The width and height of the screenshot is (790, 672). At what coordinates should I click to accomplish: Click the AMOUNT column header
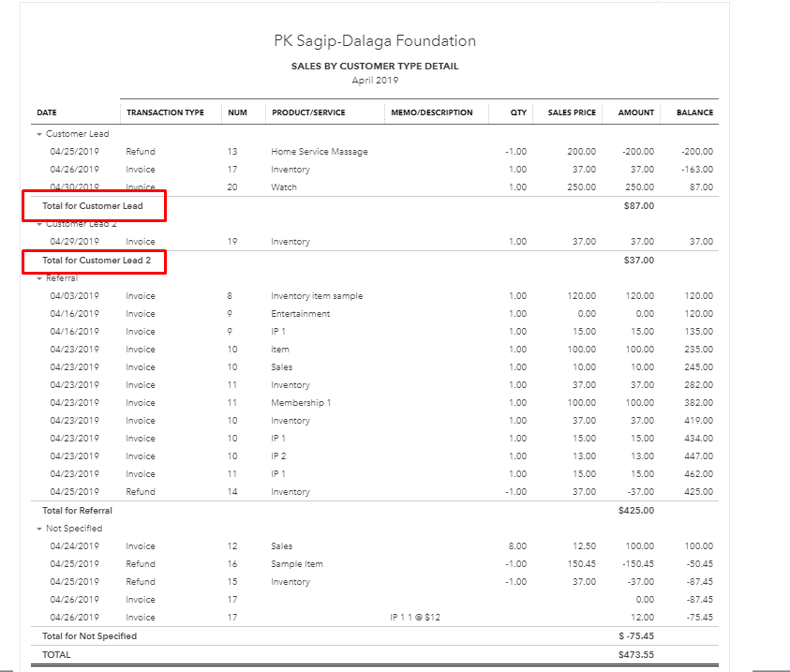pyautogui.click(x=635, y=112)
